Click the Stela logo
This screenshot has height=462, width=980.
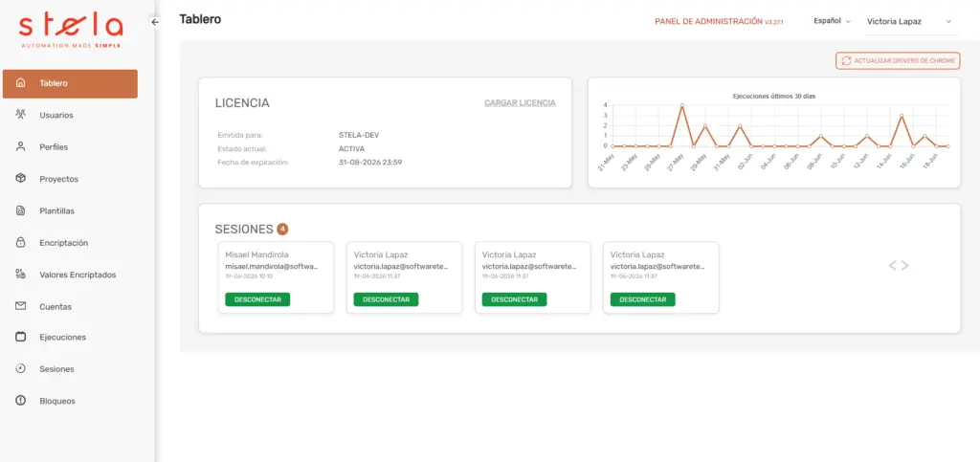(x=71, y=32)
